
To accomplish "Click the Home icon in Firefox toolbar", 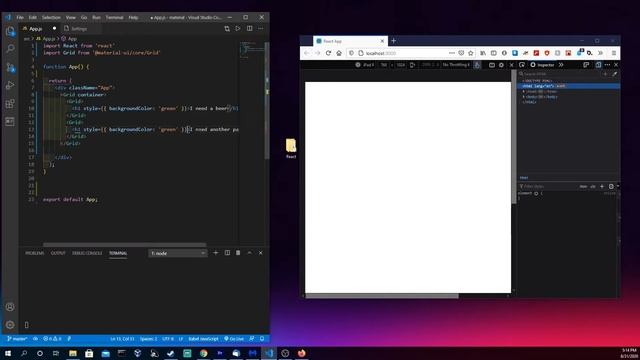I will pos(339,53).
